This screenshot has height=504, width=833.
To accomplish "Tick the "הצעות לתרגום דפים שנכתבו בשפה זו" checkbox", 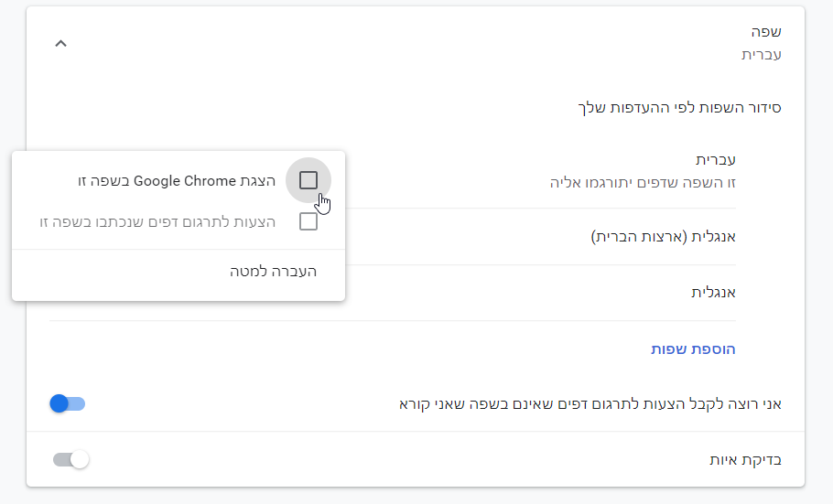I will (x=308, y=221).
